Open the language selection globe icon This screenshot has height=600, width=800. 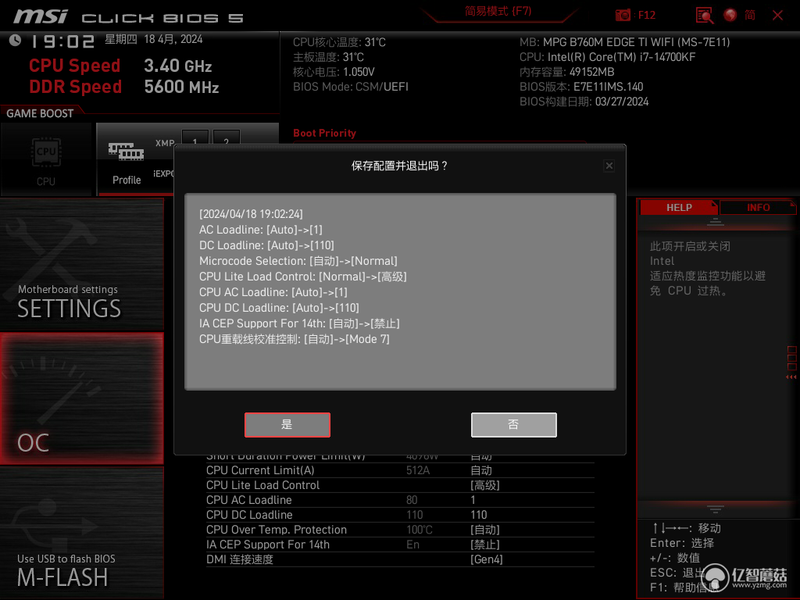click(730, 15)
